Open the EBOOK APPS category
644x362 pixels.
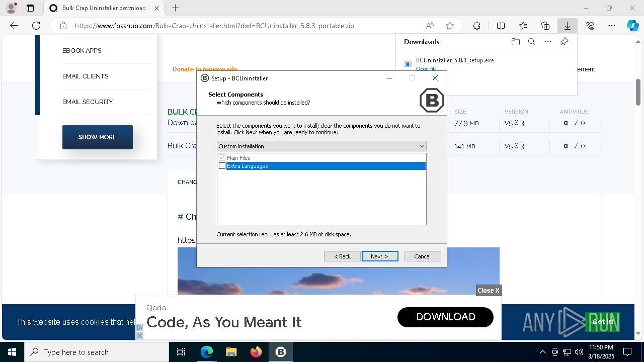pyautogui.click(x=82, y=51)
